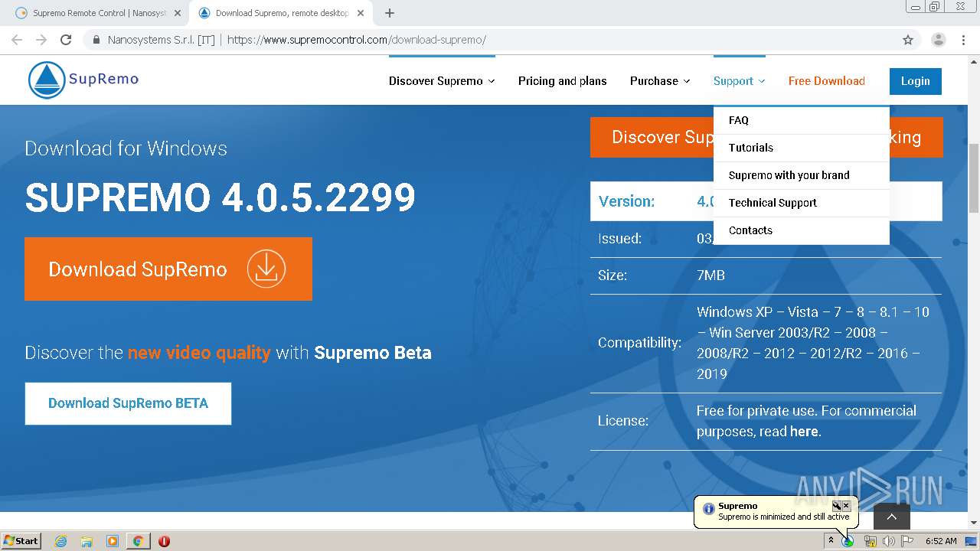Click the Supremo system tray icon

[848, 541]
